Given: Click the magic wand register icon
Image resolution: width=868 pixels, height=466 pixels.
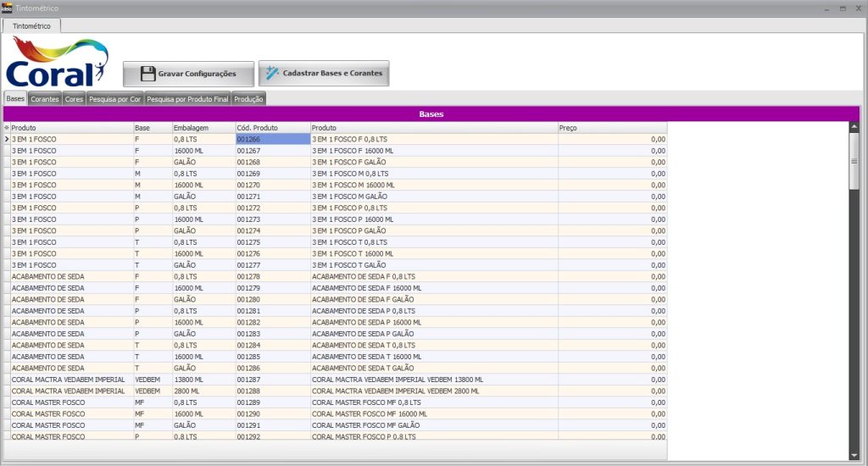Looking at the screenshot, I should (272, 74).
